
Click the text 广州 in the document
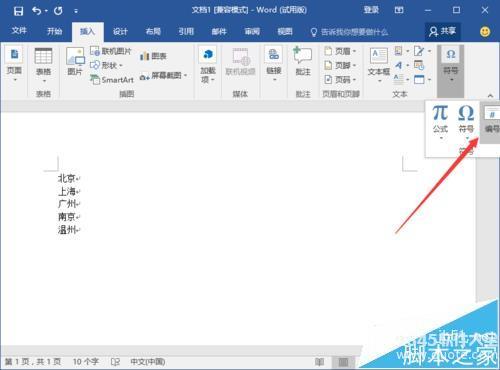(x=67, y=204)
